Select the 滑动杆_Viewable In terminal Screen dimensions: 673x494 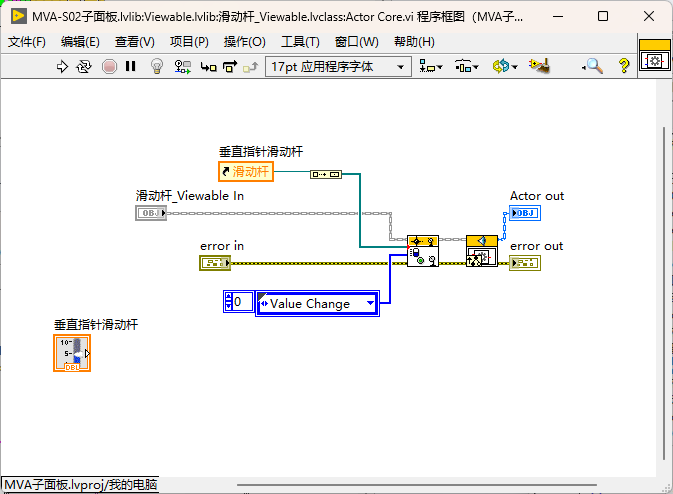[x=151, y=213]
